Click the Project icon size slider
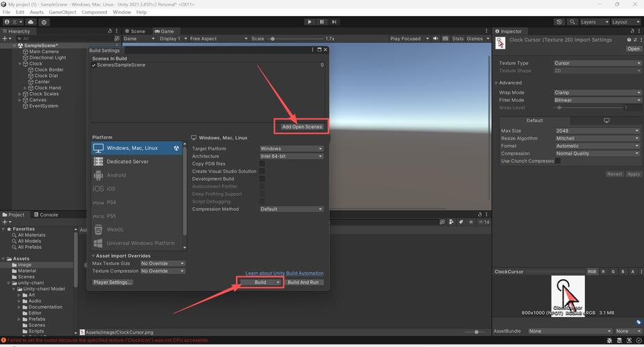Viewport: 644px width, 347px height. (477, 332)
